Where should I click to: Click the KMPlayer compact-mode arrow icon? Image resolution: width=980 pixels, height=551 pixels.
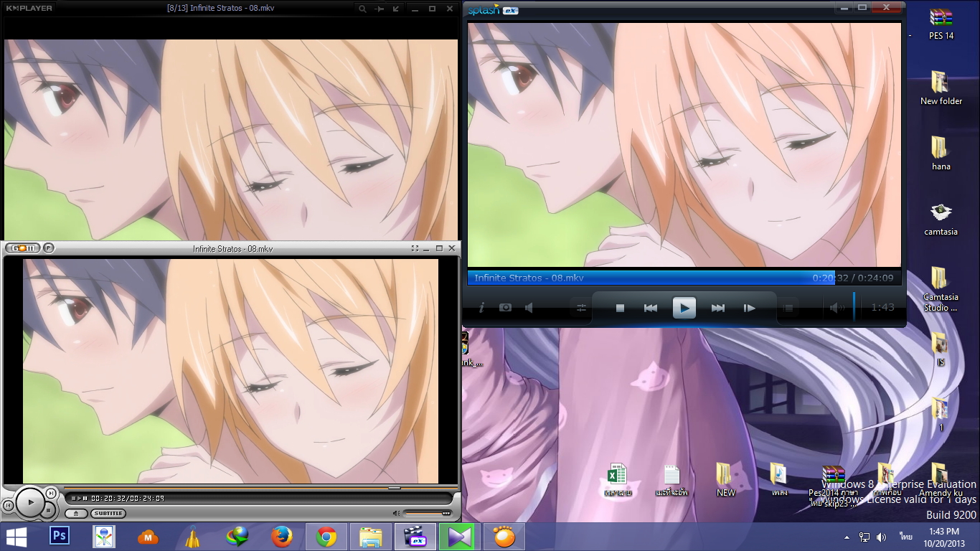[x=397, y=9]
